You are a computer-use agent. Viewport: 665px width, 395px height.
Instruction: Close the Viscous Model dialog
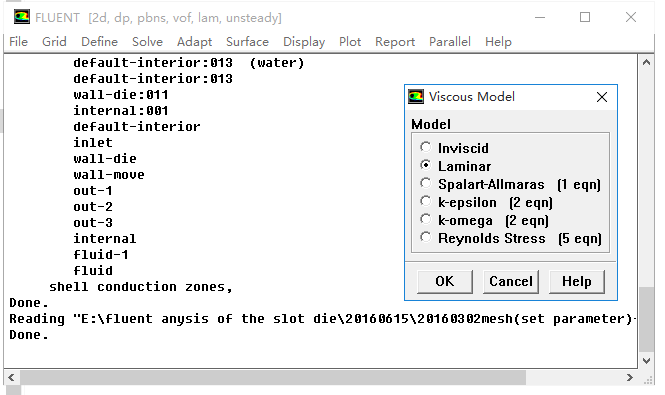[x=601, y=97]
